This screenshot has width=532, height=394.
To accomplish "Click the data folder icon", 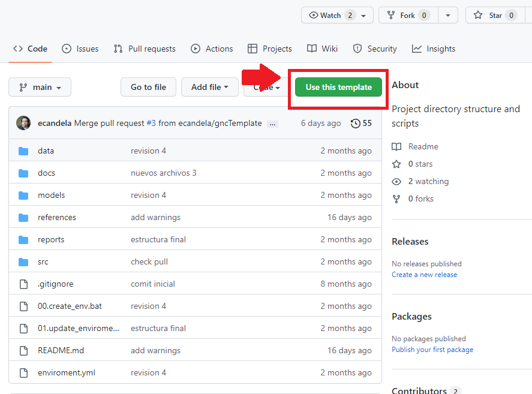I will point(23,151).
